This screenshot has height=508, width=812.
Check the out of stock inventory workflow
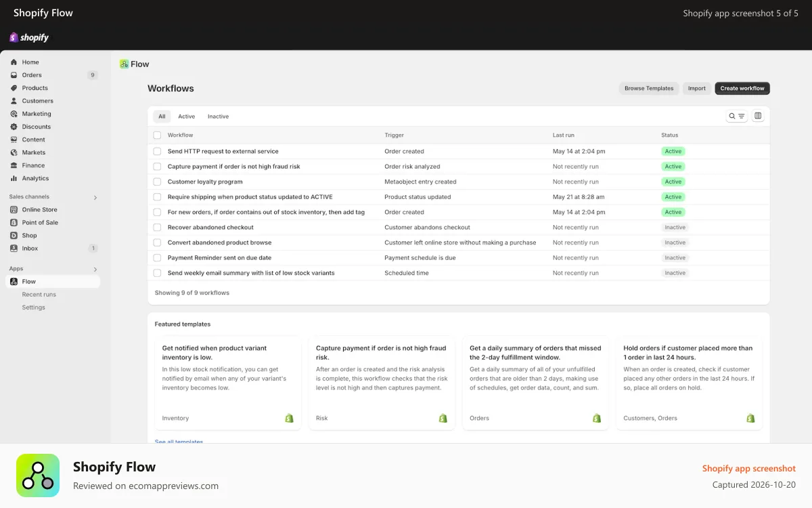click(157, 213)
